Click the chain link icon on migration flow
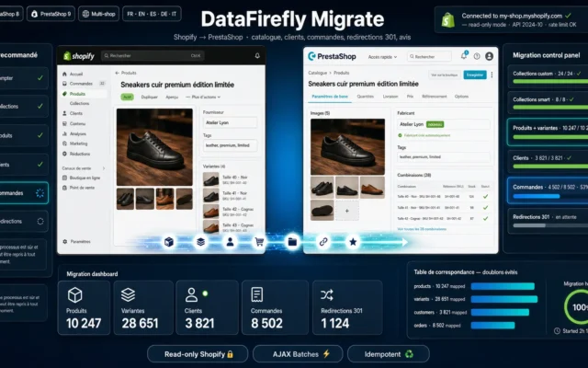This screenshot has height=368, width=588. 323,242
